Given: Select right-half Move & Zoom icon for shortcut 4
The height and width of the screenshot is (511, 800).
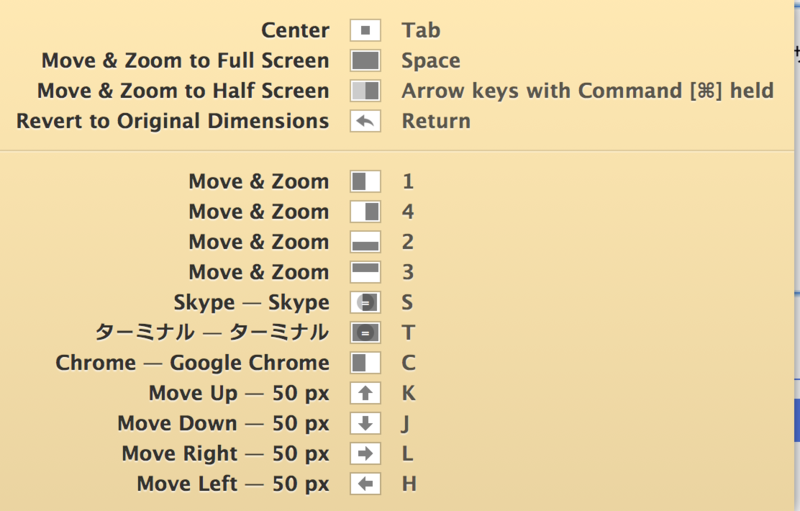Looking at the screenshot, I should coord(365,212).
